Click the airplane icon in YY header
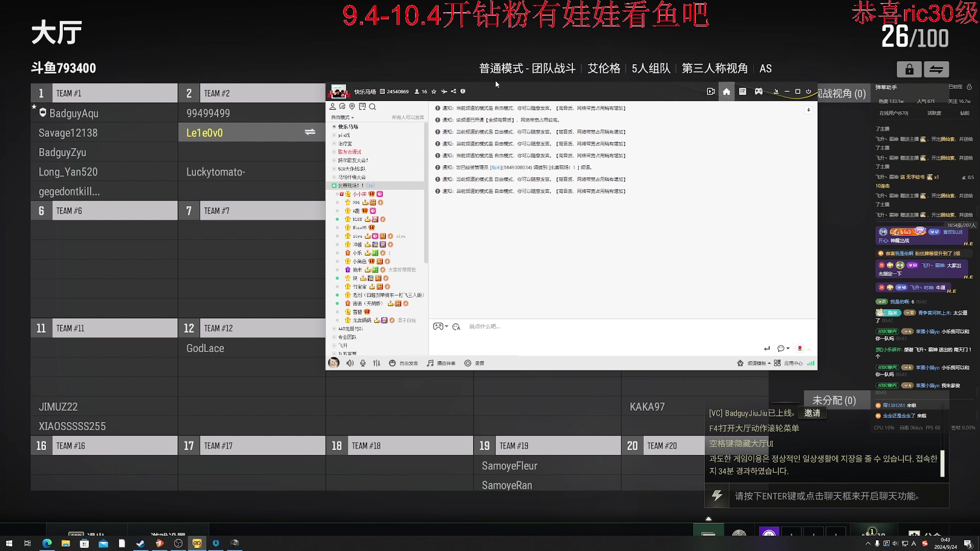The height and width of the screenshot is (551, 980). tap(444, 92)
